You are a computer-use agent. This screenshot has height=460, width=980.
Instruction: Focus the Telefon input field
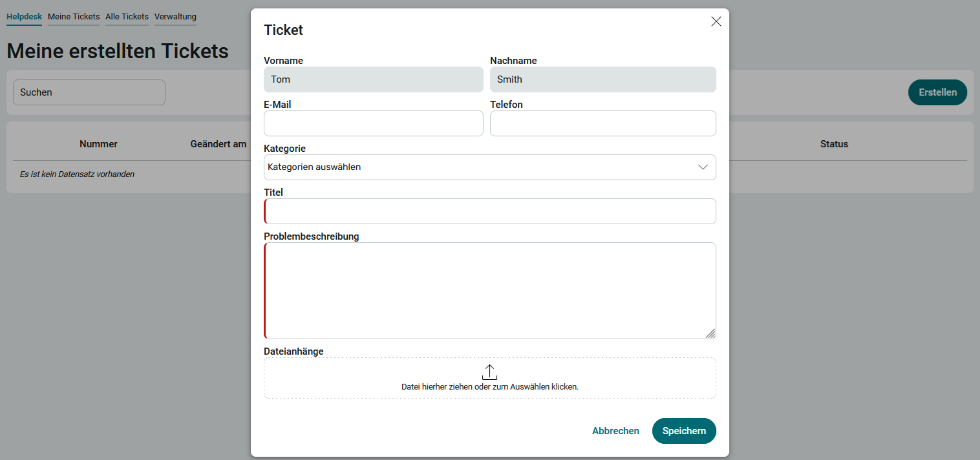pos(602,123)
